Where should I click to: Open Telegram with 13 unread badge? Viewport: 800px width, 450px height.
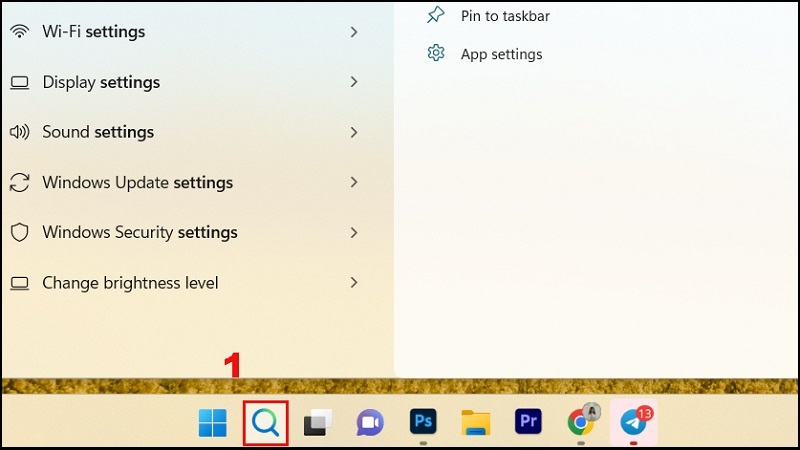tap(633, 422)
